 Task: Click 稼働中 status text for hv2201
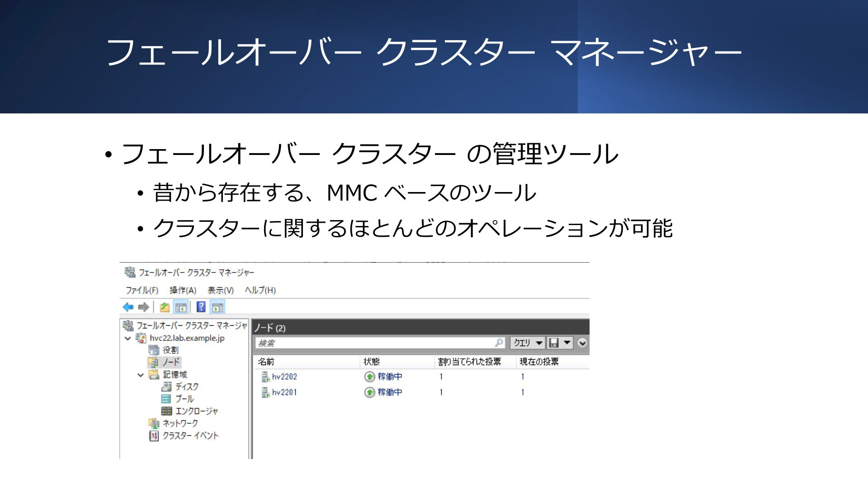[x=390, y=393]
